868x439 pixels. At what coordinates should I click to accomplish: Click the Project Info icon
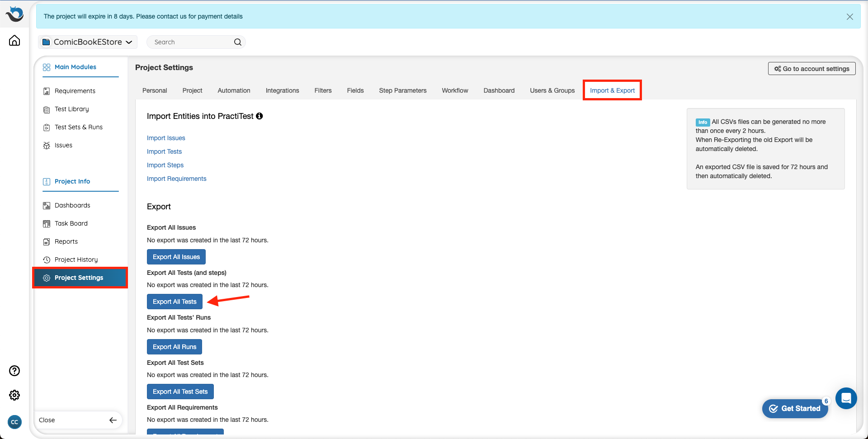point(47,182)
